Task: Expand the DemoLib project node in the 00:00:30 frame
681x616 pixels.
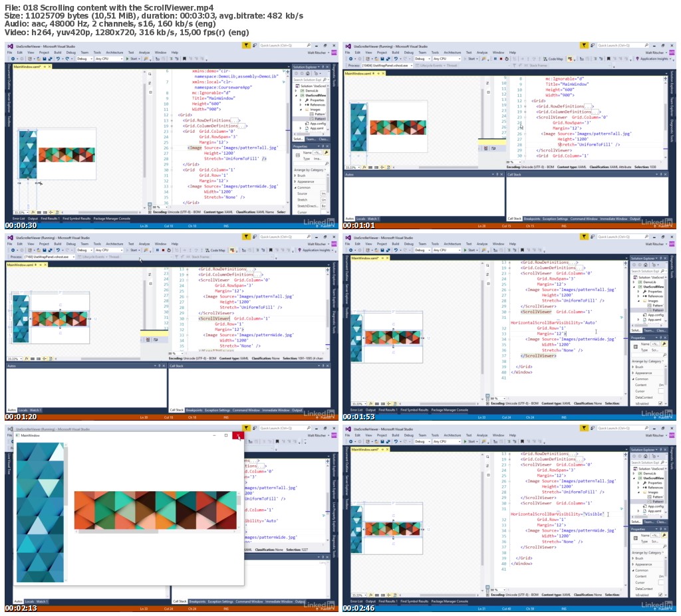Action: coord(297,91)
